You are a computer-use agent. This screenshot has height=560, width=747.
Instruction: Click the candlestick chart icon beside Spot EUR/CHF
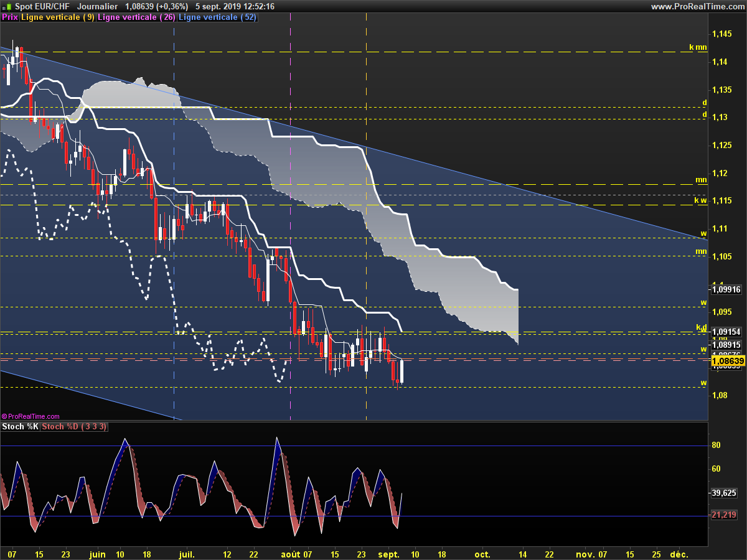[8, 6]
